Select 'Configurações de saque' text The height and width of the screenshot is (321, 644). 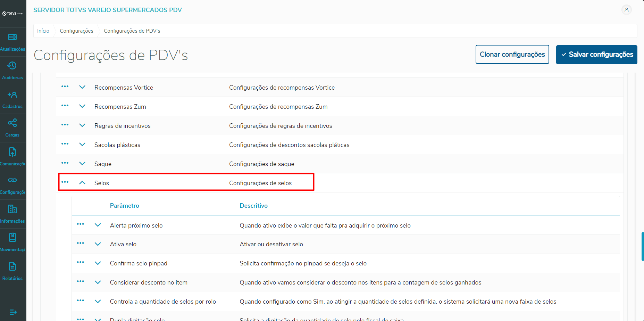point(262,164)
